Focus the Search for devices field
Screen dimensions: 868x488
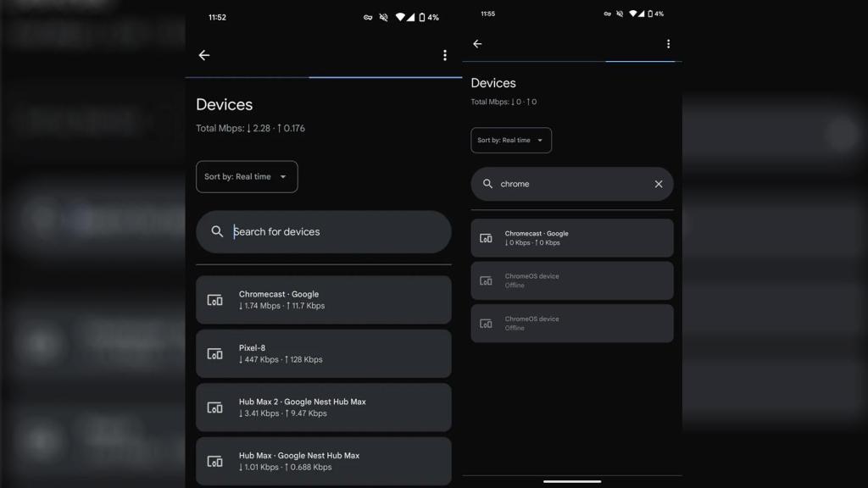[x=323, y=232]
